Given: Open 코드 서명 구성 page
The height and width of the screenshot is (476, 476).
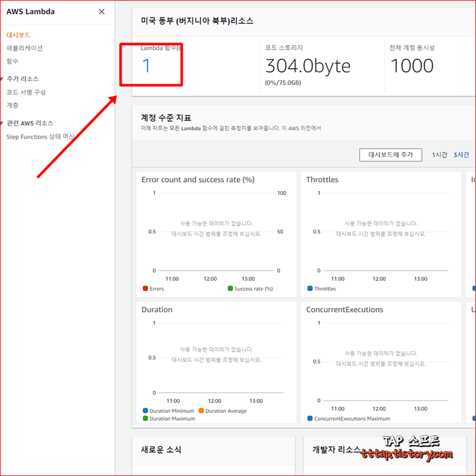Looking at the screenshot, I should (26, 92).
